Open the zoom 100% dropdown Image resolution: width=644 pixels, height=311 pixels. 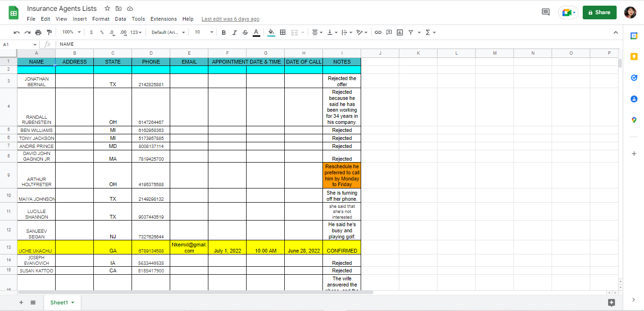(x=72, y=33)
